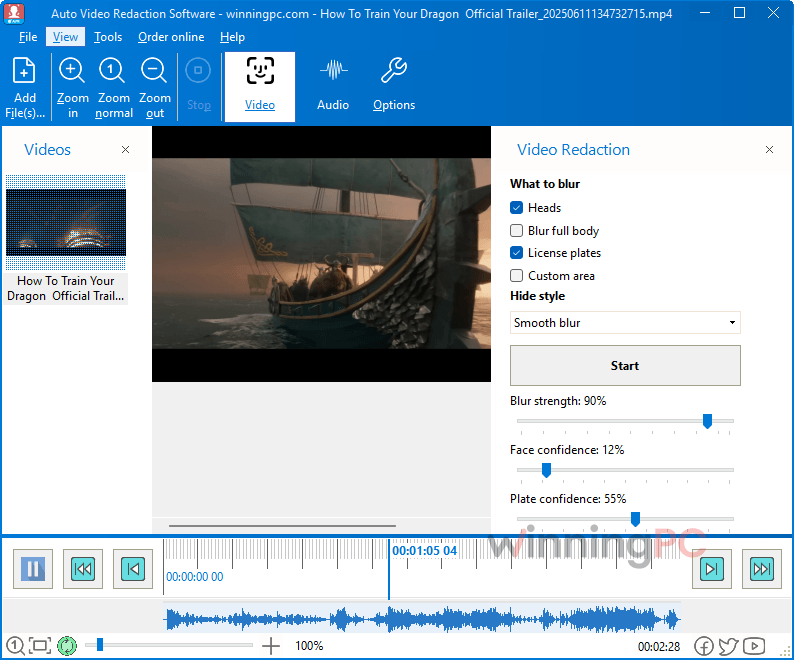The width and height of the screenshot is (794, 660).
Task: Uncheck the License plates checkbox
Action: 517,252
